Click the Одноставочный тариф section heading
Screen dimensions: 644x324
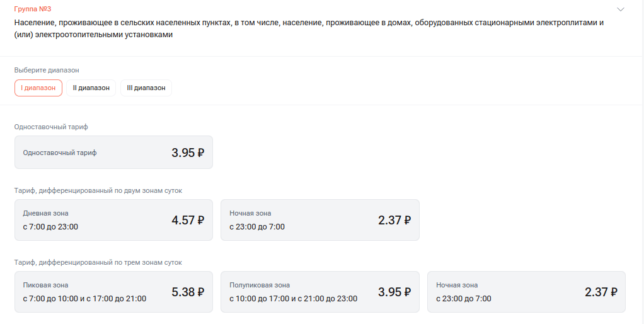click(x=51, y=127)
